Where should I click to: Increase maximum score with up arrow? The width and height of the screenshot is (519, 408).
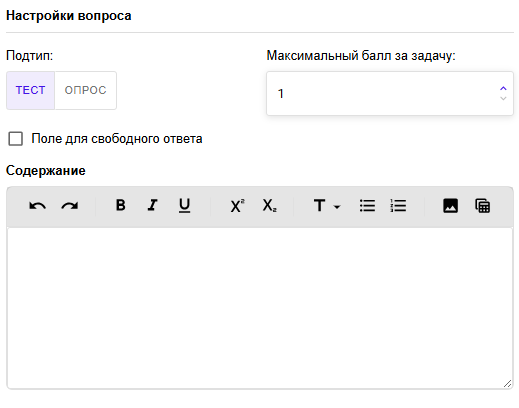tap(503, 88)
